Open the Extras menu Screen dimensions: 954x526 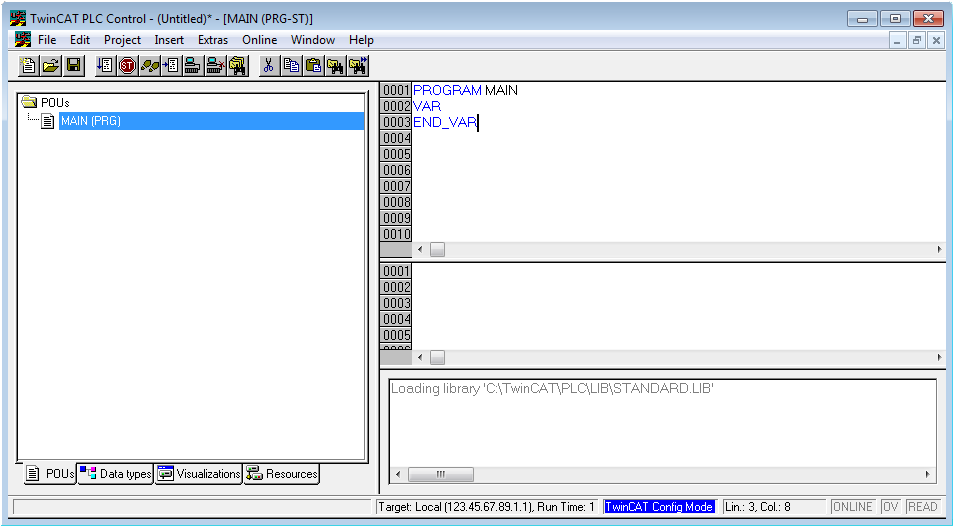click(x=213, y=40)
